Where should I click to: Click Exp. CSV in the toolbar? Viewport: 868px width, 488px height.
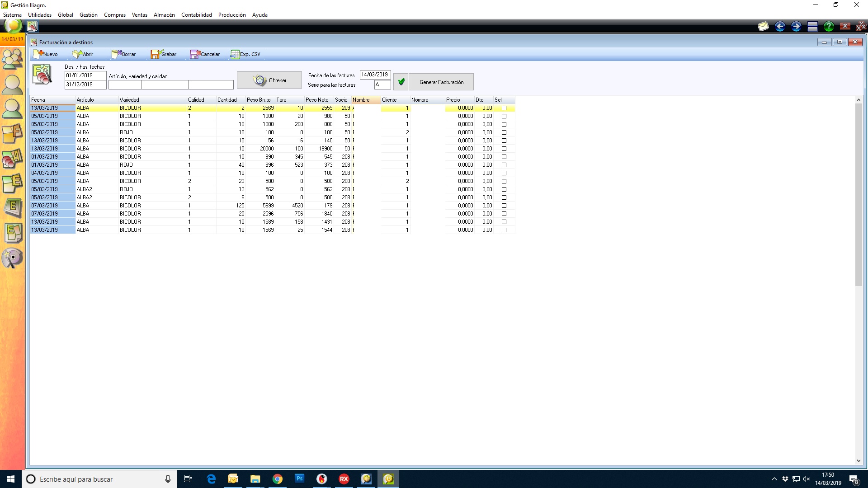pos(245,54)
